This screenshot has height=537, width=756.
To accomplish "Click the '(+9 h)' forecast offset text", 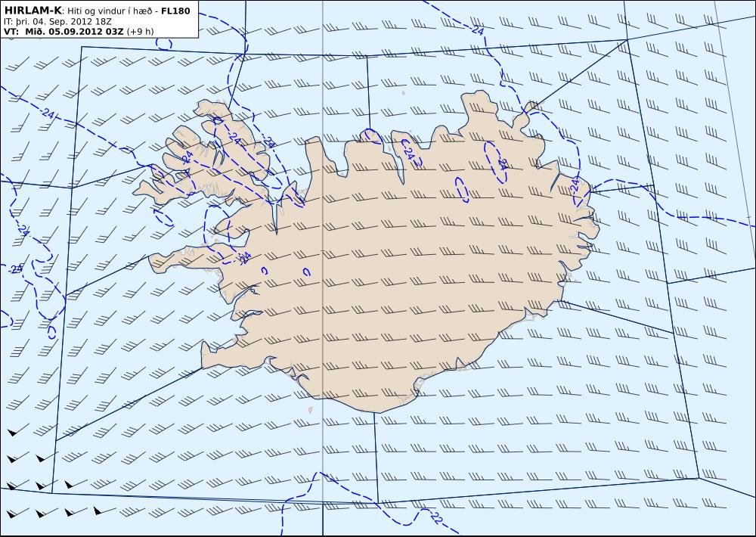I will click(x=140, y=31).
